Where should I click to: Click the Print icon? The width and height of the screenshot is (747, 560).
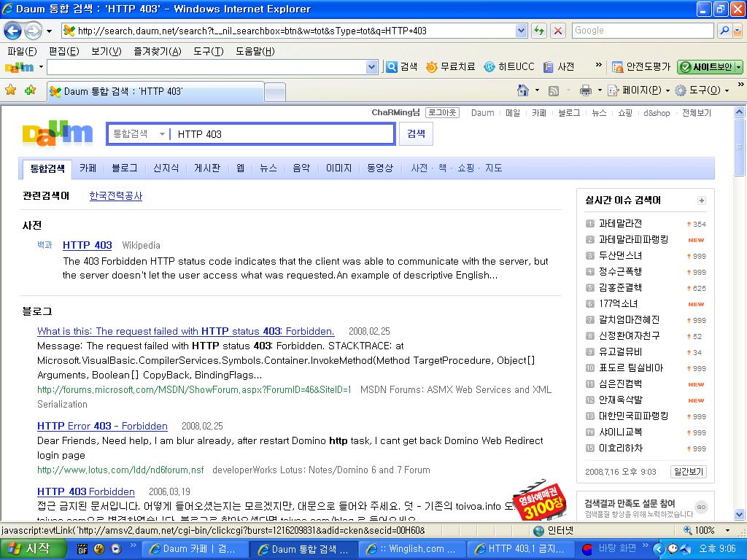pyautogui.click(x=586, y=90)
